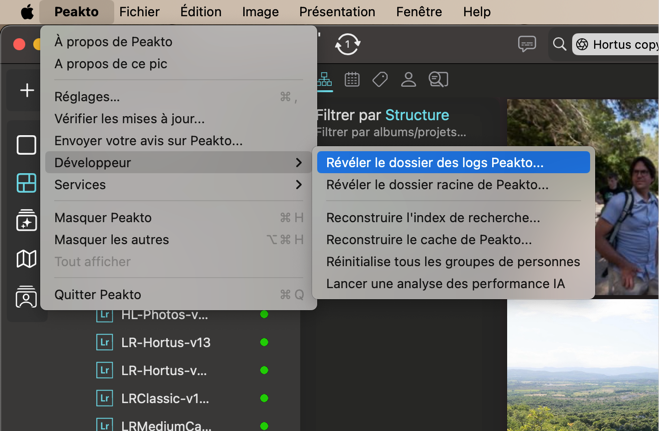Choose À propos de Peakto

[179, 42]
